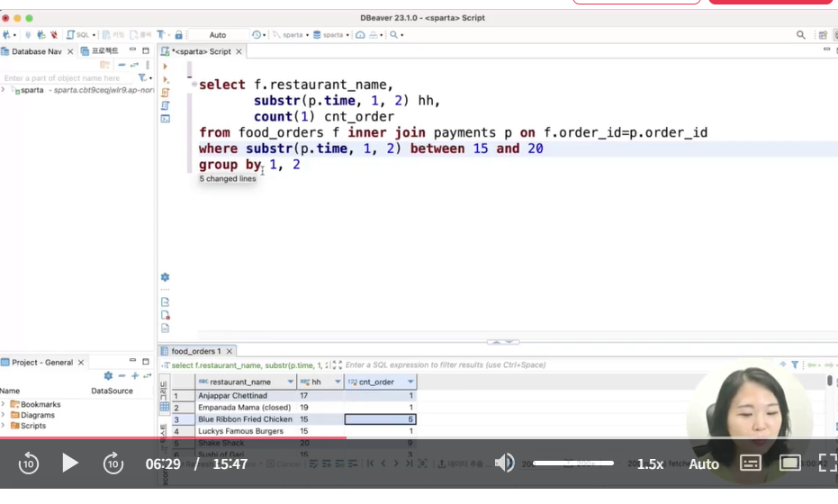Image resolution: width=838 pixels, height=504 pixels.
Task: Open the transaction log clock icon
Action: point(257,35)
